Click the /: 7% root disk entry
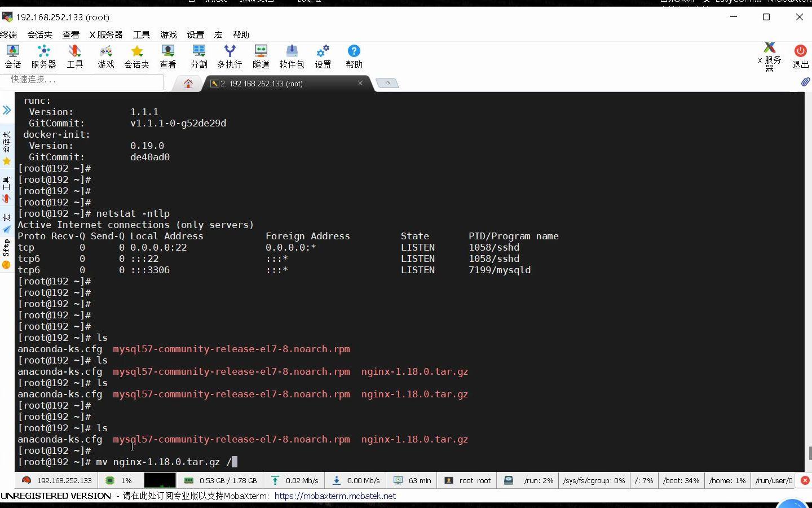Viewport: 812px width, 508px height. point(644,480)
